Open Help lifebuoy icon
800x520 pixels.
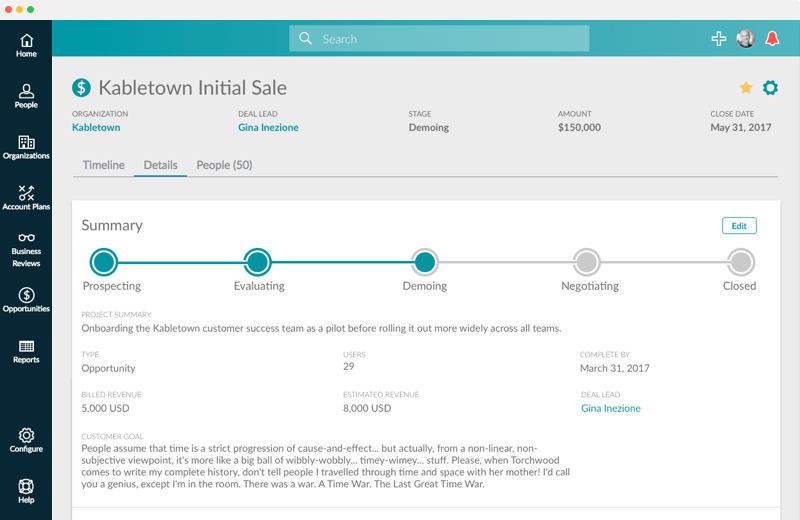(x=26, y=491)
